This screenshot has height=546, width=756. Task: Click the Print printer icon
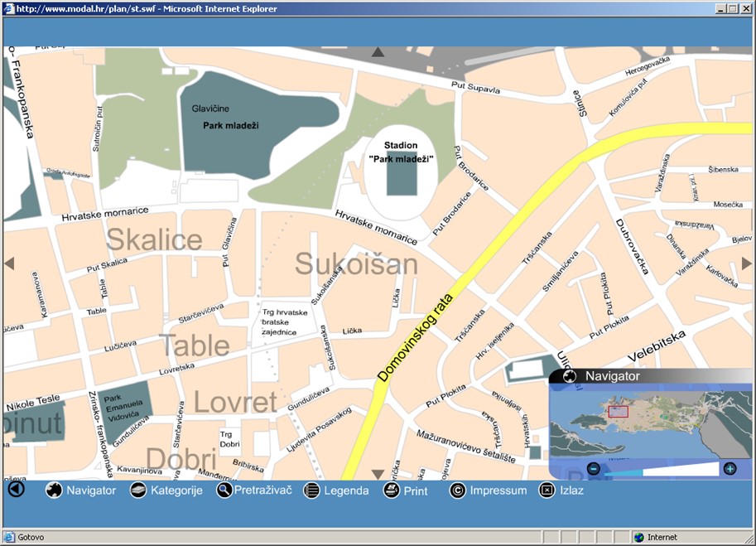click(x=392, y=490)
